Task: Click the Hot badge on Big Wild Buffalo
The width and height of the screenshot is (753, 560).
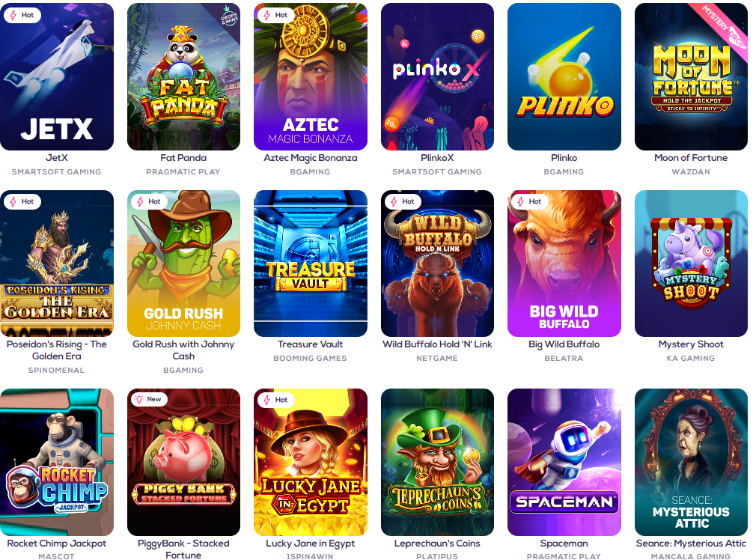Action: [x=528, y=201]
